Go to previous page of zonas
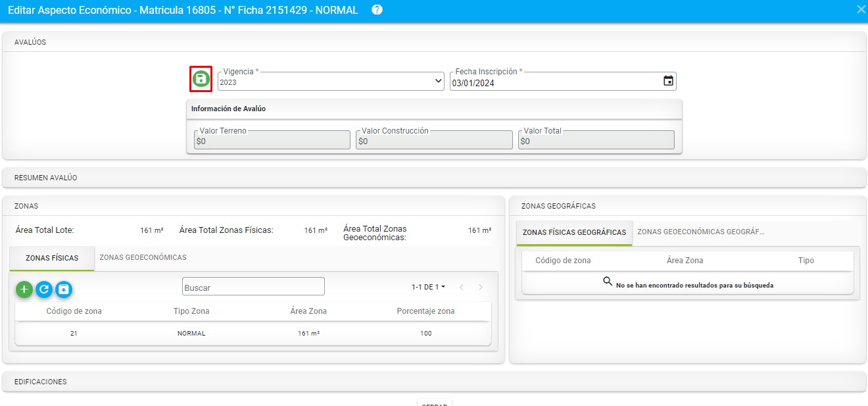Image resolution: width=868 pixels, height=406 pixels. click(x=462, y=287)
